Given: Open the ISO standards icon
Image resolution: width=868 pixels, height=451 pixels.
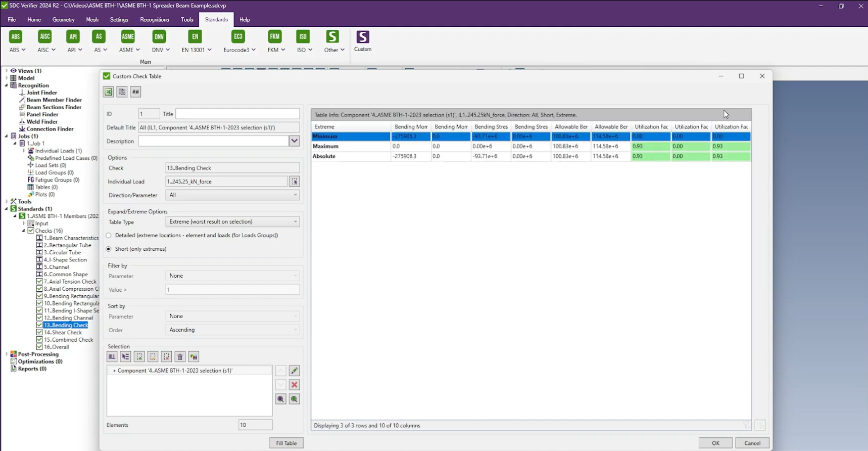Looking at the screenshot, I should point(303,36).
